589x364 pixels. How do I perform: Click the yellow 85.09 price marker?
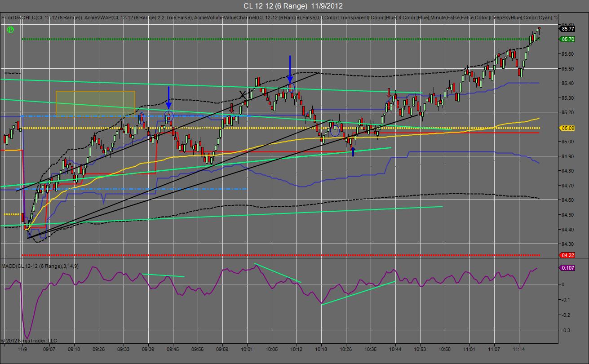[x=568, y=128]
